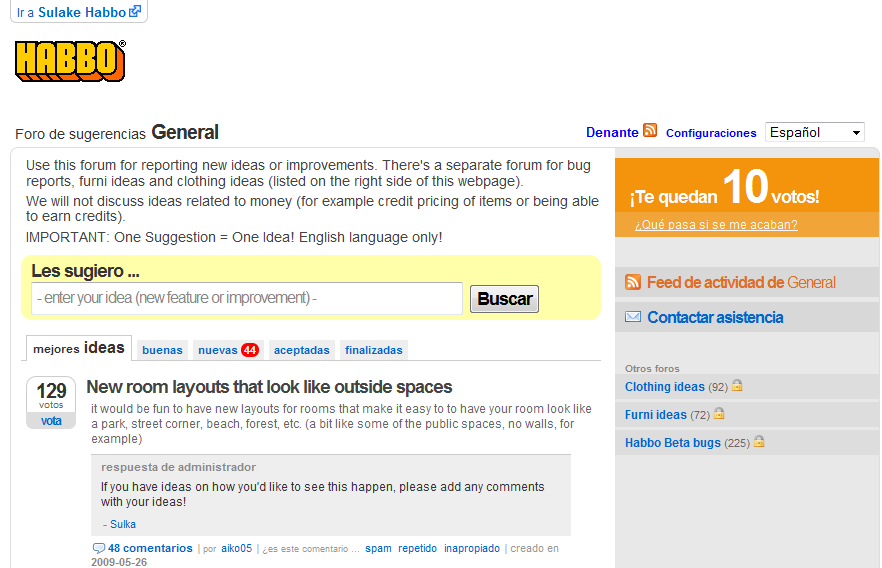This screenshot has height=568, width=882.
Task: Open the Español language dropdown
Action: 814,132
